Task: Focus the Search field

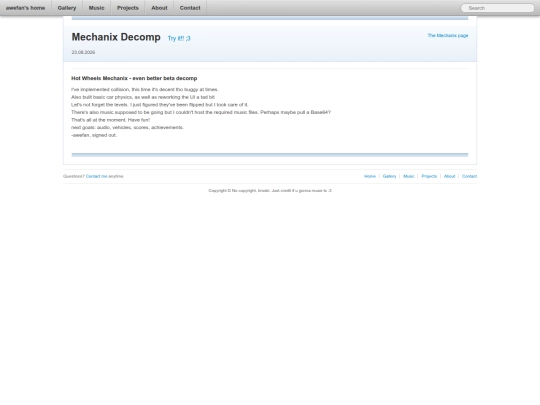Action: pyautogui.click(x=497, y=8)
